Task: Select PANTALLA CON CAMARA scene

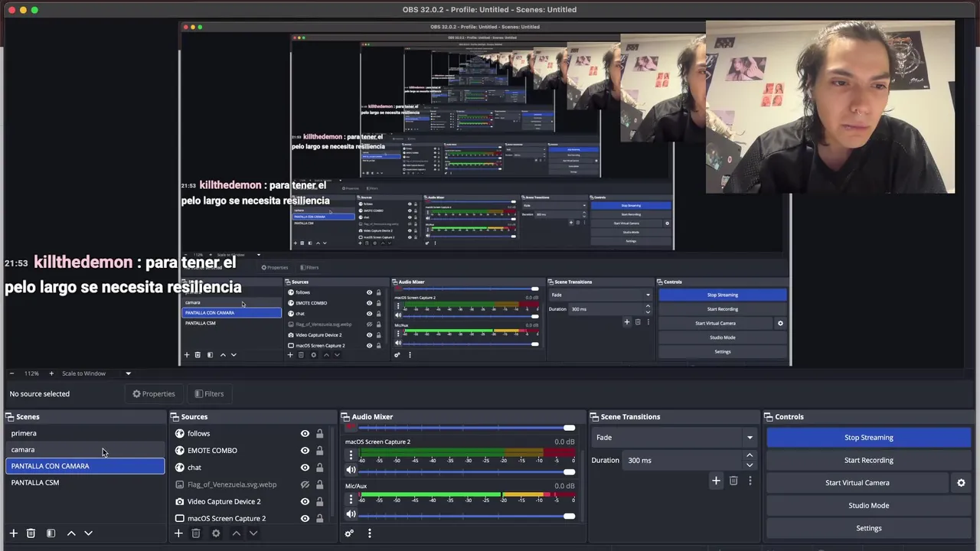Action: 84,466
